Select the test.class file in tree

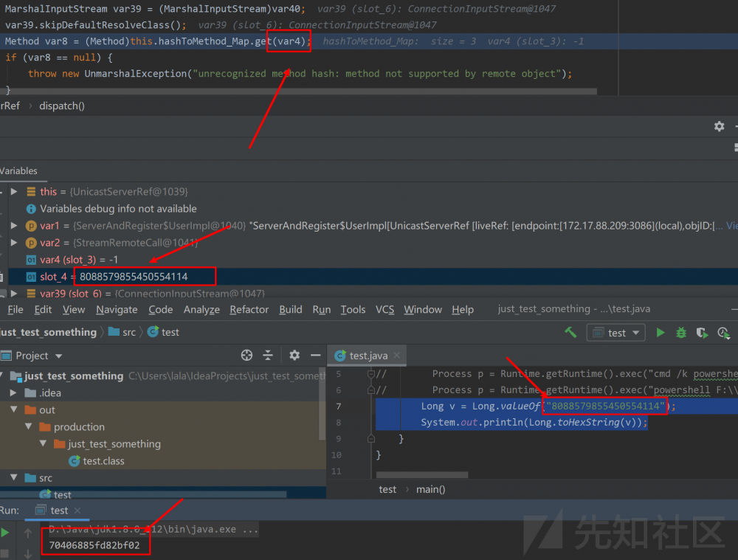pyautogui.click(x=97, y=460)
